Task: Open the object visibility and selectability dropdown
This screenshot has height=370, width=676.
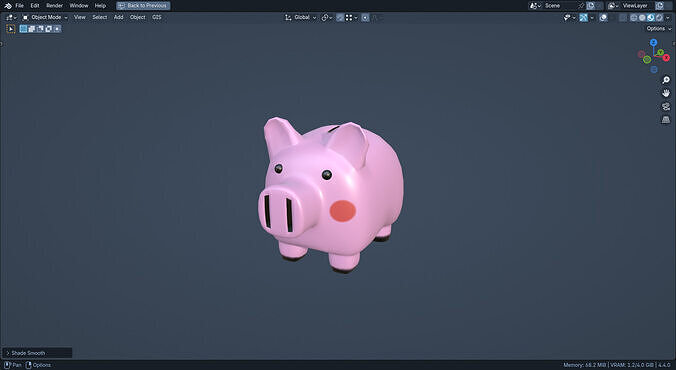Action: tap(570, 18)
